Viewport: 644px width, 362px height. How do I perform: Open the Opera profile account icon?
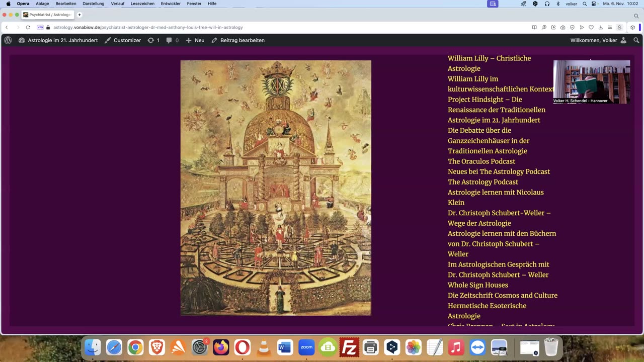pos(619,27)
